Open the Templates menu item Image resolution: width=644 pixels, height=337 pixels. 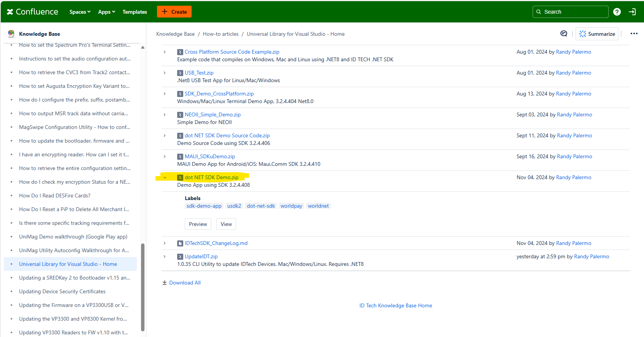click(135, 12)
